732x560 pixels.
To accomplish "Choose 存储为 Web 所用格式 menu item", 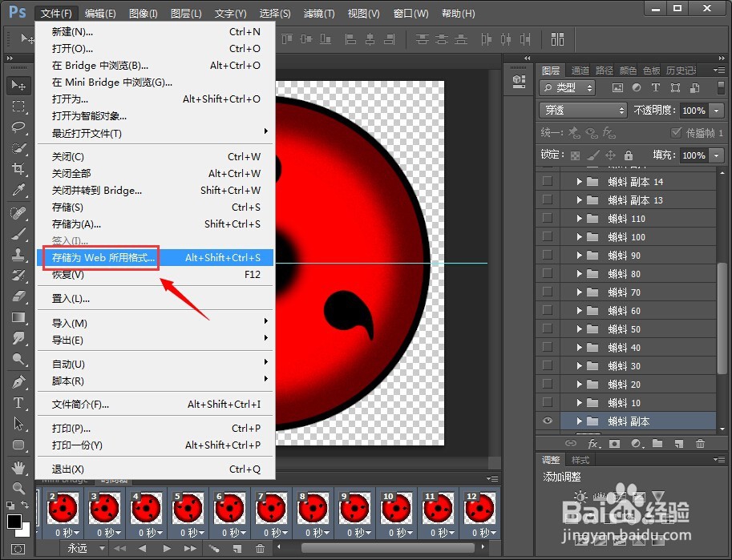I will (x=155, y=257).
